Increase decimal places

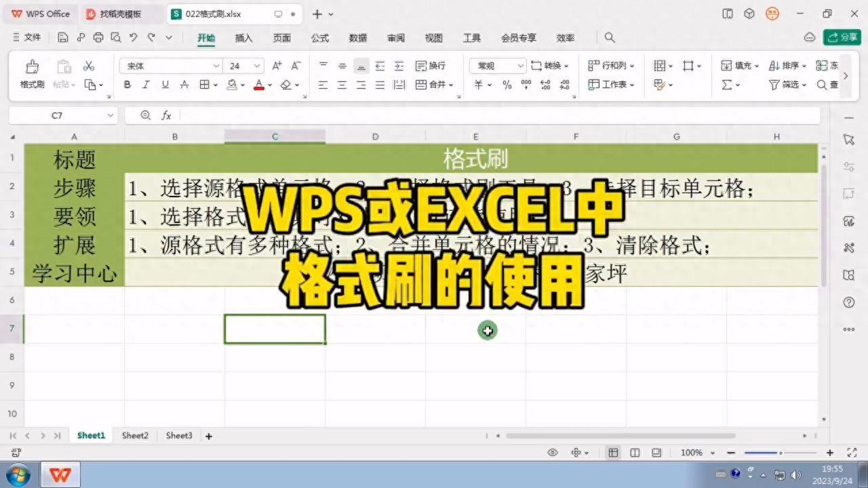[x=545, y=85]
